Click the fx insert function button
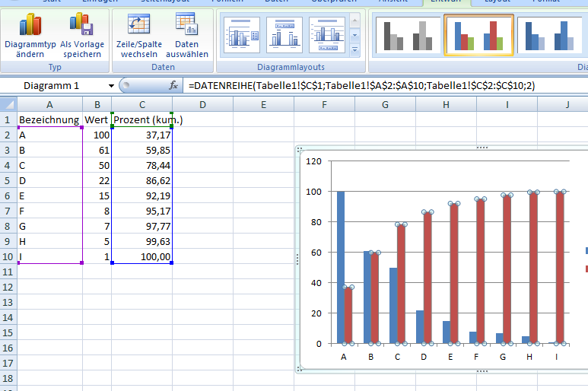This screenshot has height=391, width=588. coord(173,85)
